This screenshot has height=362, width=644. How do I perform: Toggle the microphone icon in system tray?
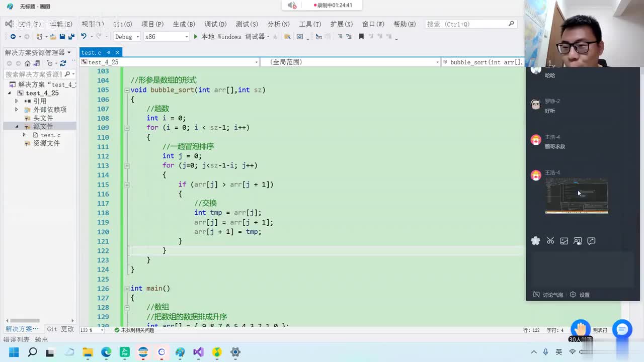click(546, 352)
